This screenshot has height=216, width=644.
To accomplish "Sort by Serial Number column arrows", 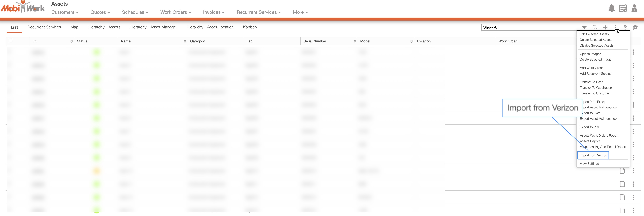I will tap(355, 41).
